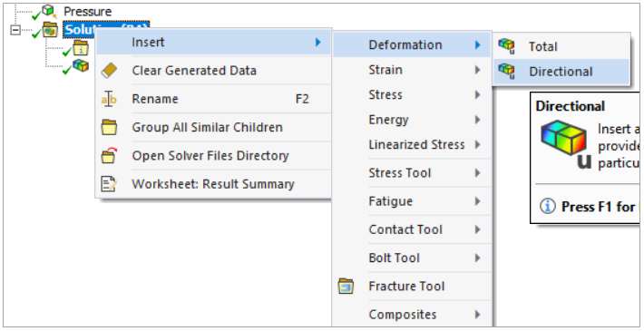Choose Linearized Stress from Insert menu
This screenshot has height=331, width=644.
click(x=412, y=144)
